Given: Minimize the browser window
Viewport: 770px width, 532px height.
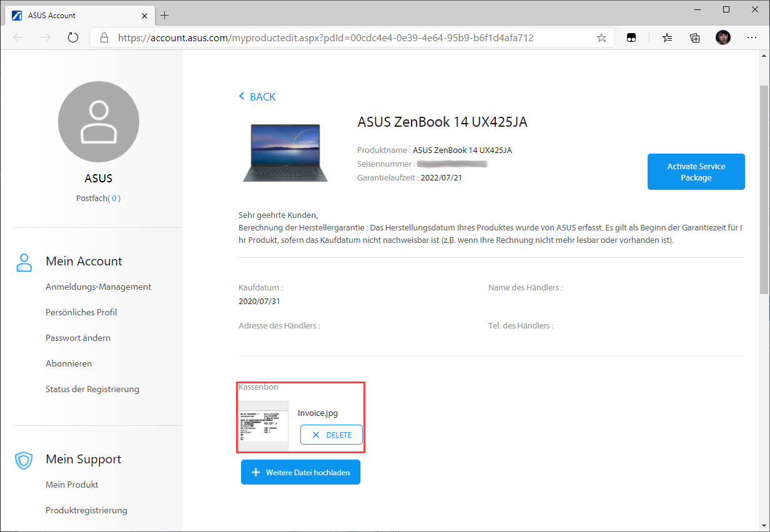Looking at the screenshot, I should pos(697,9).
